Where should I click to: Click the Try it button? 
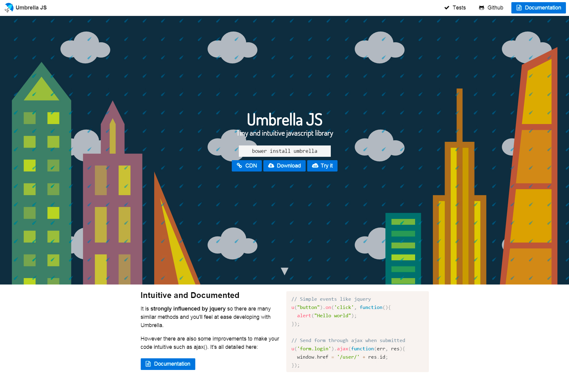click(322, 166)
